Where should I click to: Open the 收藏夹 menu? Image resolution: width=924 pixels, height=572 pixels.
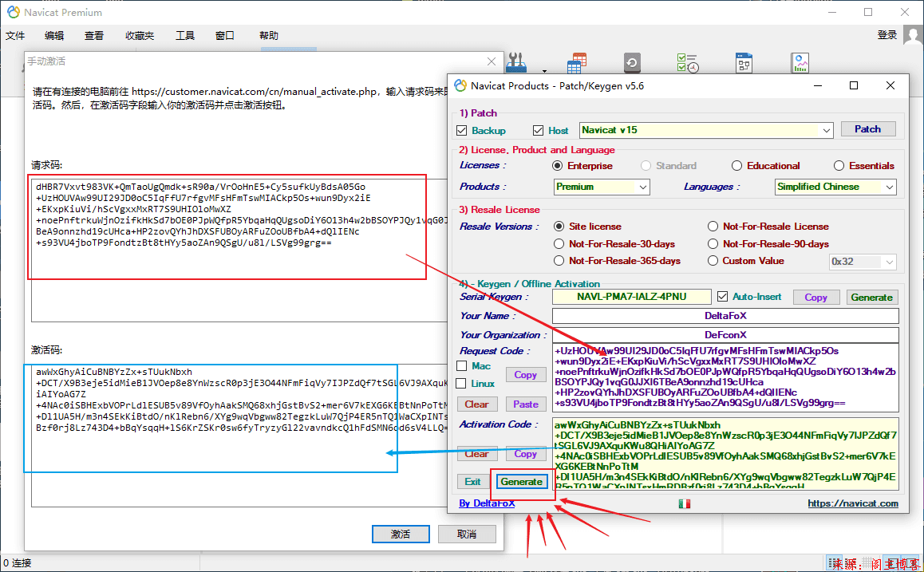(140, 36)
